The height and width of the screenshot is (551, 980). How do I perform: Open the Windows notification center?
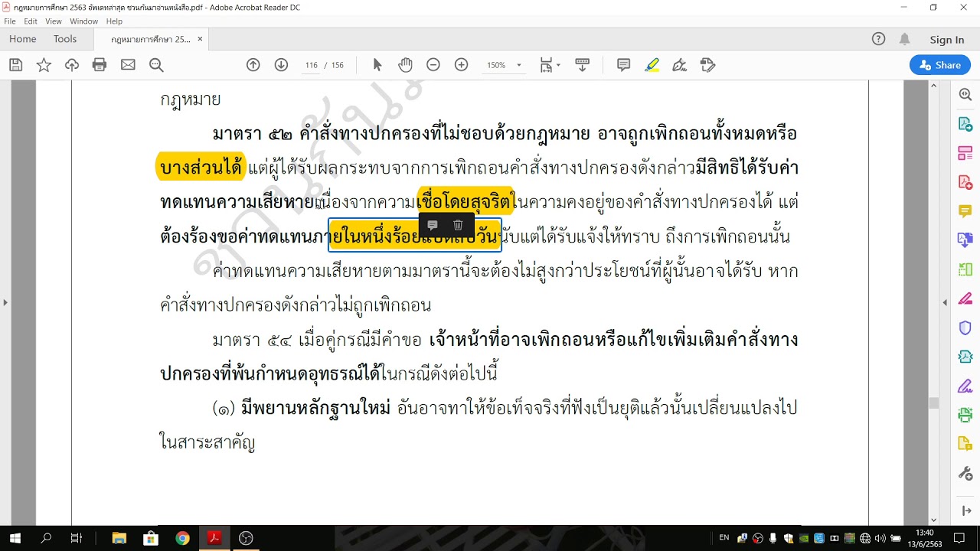[x=959, y=538]
